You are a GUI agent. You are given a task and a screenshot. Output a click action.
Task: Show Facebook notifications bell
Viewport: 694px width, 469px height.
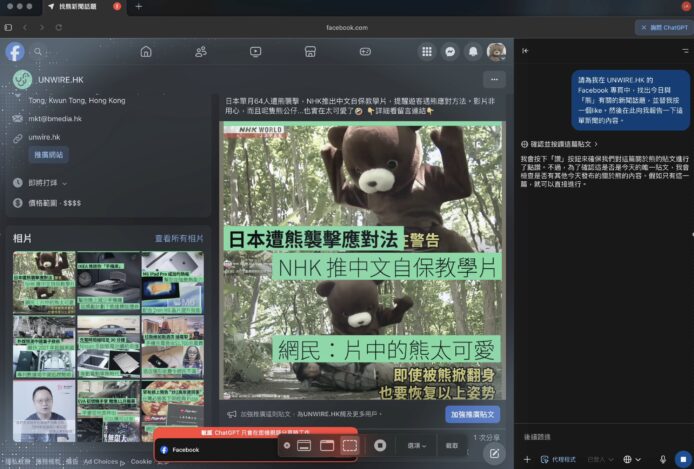tap(473, 51)
